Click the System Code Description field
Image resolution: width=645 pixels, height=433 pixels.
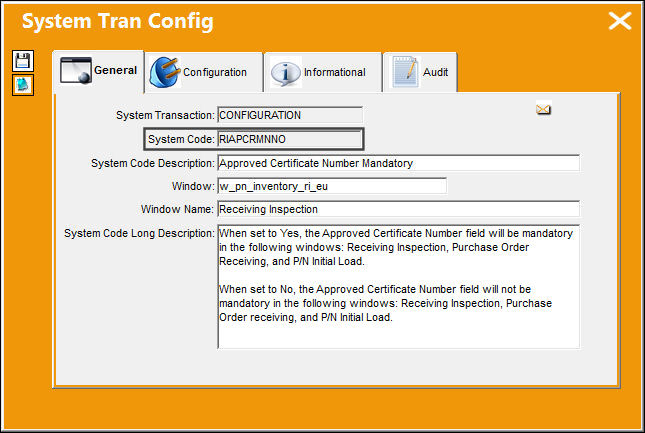click(399, 163)
